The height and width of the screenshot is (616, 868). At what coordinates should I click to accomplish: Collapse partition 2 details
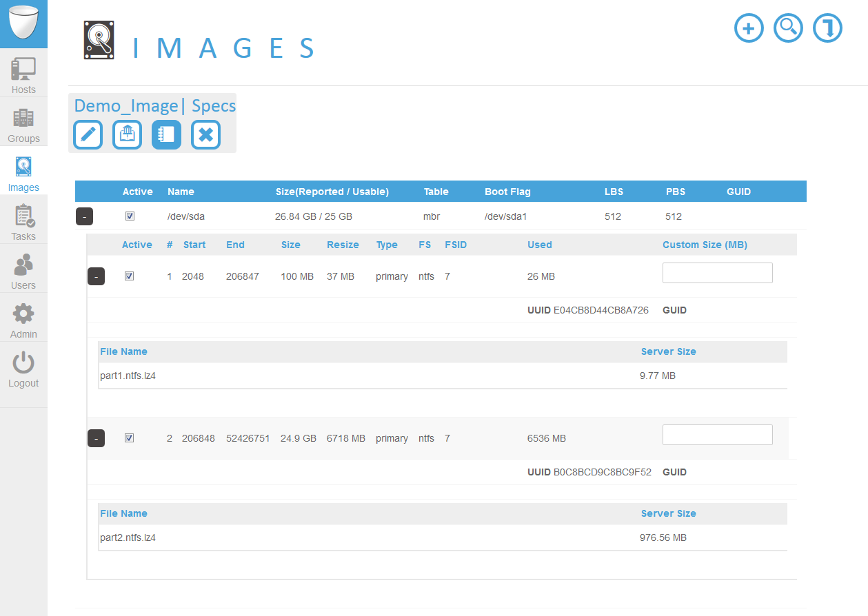point(96,438)
